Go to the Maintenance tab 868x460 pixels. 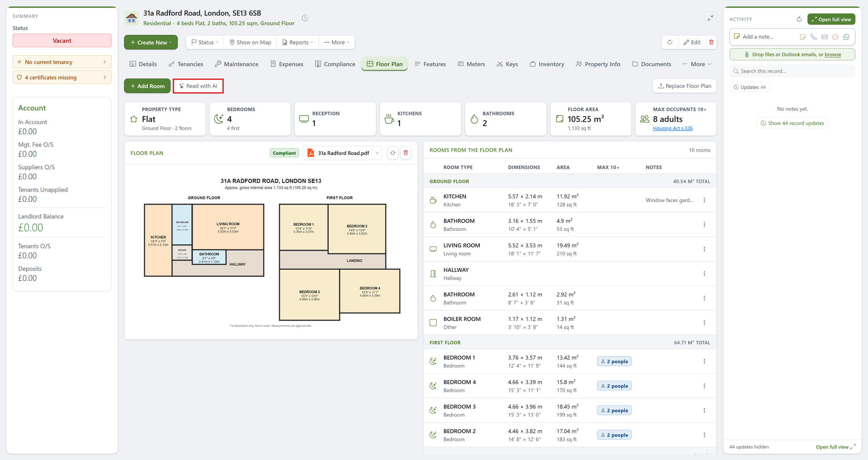[x=237, y=64]
